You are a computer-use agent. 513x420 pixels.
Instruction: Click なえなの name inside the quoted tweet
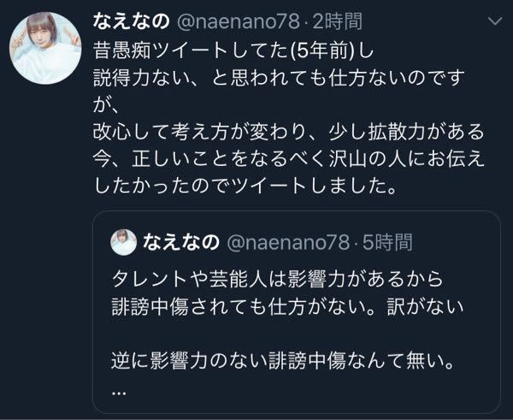tap(183, 243)
